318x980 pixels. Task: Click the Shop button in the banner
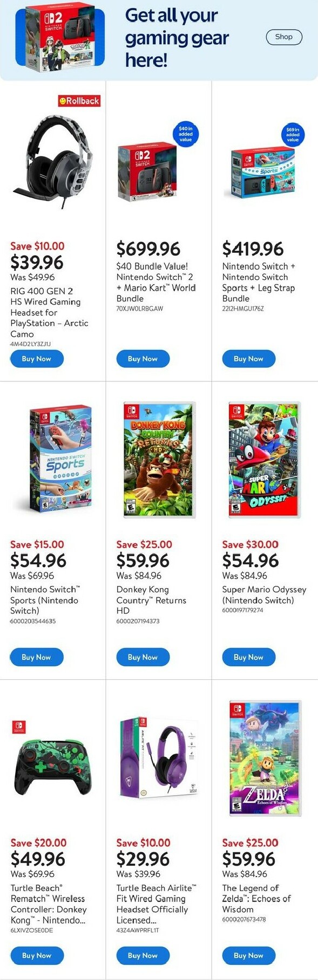click(x=284, y=37)
